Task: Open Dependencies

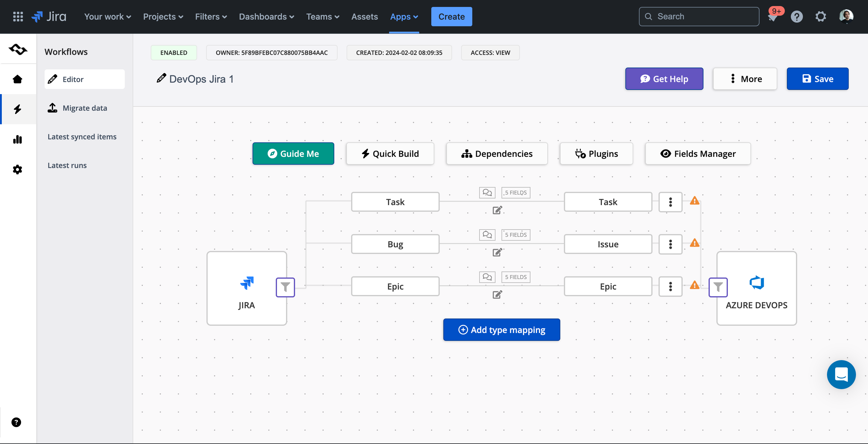Action: click(x=497, y=154)
